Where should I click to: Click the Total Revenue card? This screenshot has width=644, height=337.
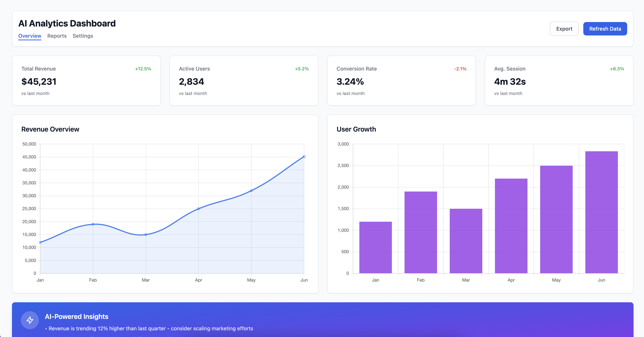click(x=86, y=80)
